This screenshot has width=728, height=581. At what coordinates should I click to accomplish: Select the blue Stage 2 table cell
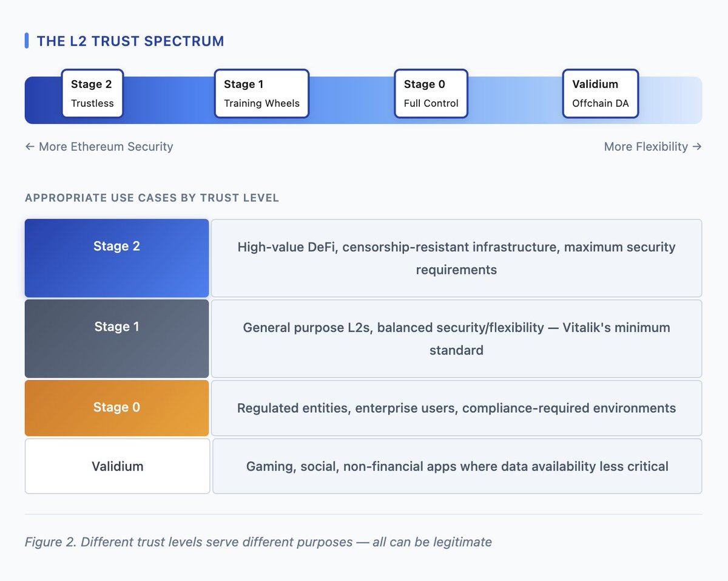point(116,258)
